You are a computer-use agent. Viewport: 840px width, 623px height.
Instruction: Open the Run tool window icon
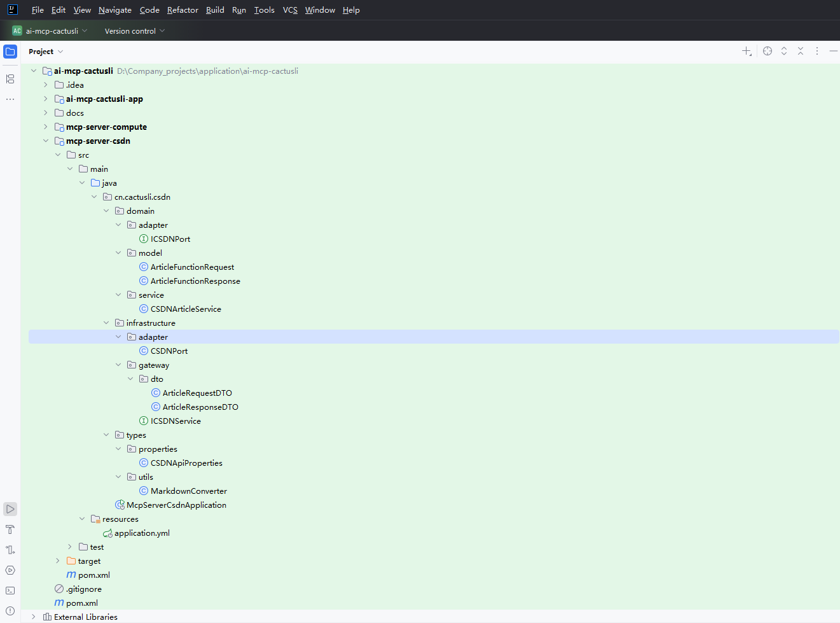click(10, 509)
